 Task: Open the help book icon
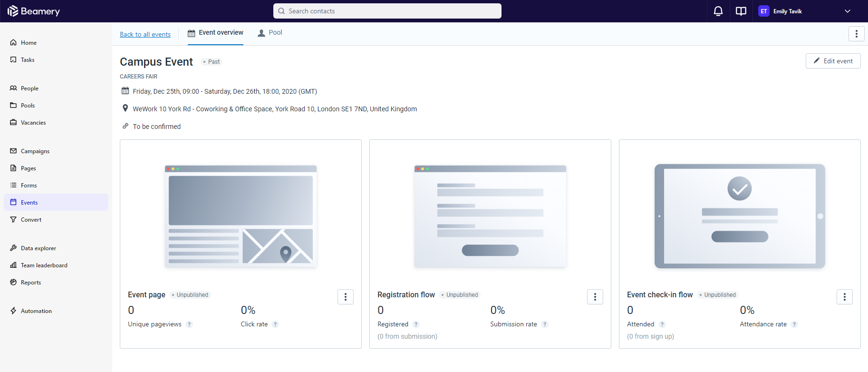pos(741,11)
